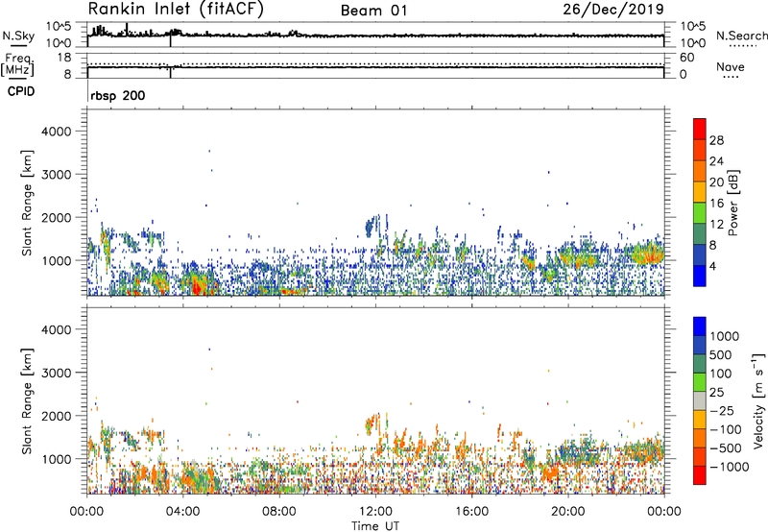The image size is (768, 532).
Task: Pick the gray Velocity segment between 25 and -25
Action: point(700,400)
